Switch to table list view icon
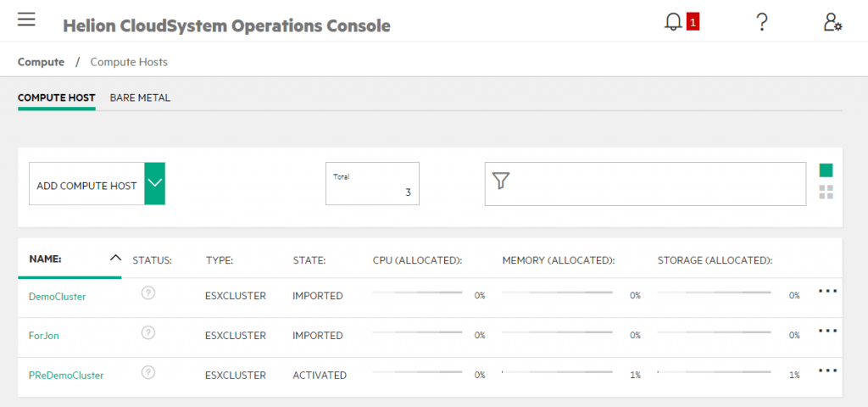868x407 pixels. (x=826, y=170)
